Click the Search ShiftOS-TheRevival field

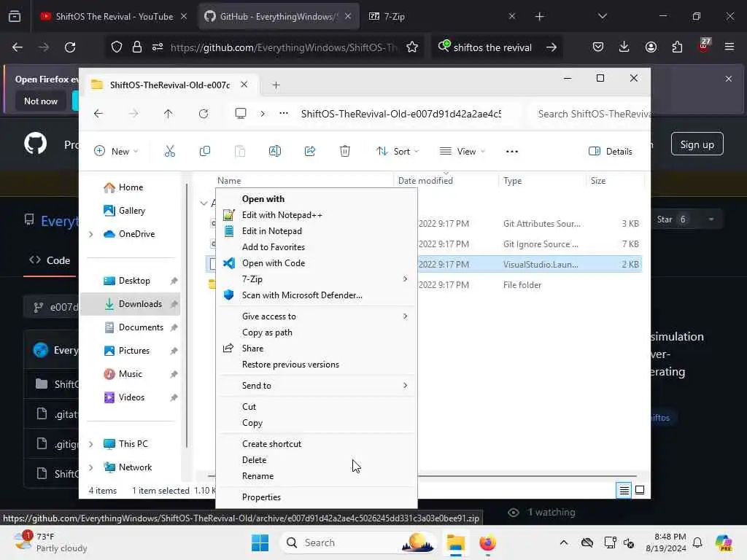[x=589, y=114]
